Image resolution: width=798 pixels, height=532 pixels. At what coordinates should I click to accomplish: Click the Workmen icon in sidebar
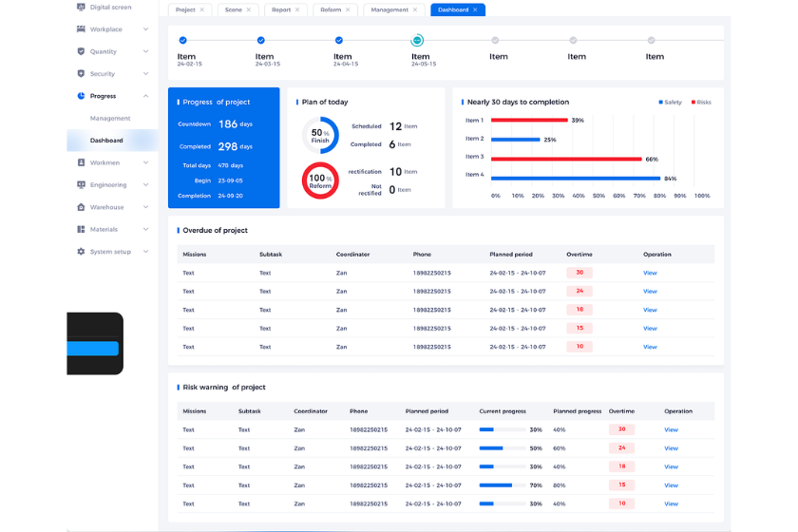coord(81,162)
